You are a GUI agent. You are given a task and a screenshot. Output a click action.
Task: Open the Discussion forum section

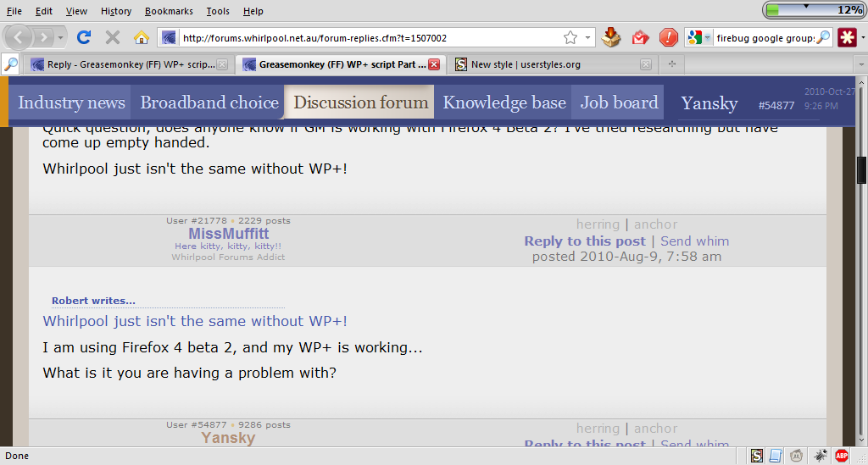[360, 102]
